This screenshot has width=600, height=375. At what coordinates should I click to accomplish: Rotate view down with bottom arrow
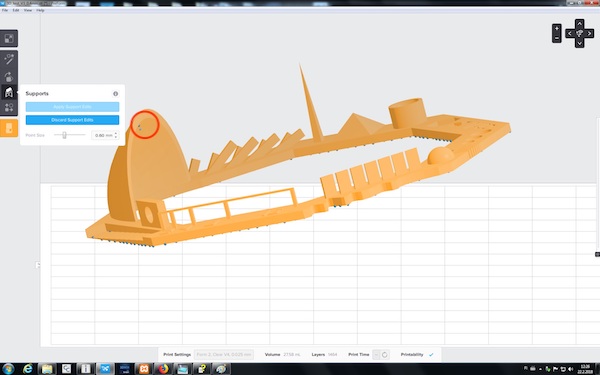tap(579, 43)
